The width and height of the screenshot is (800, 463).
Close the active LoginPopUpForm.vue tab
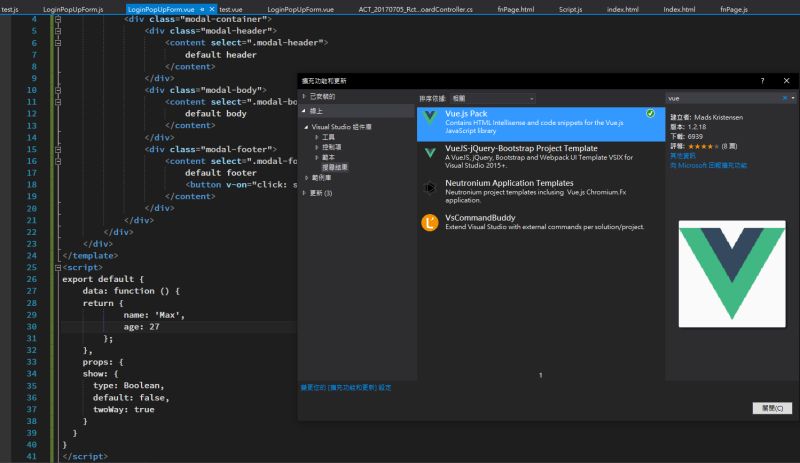[212, 9]
